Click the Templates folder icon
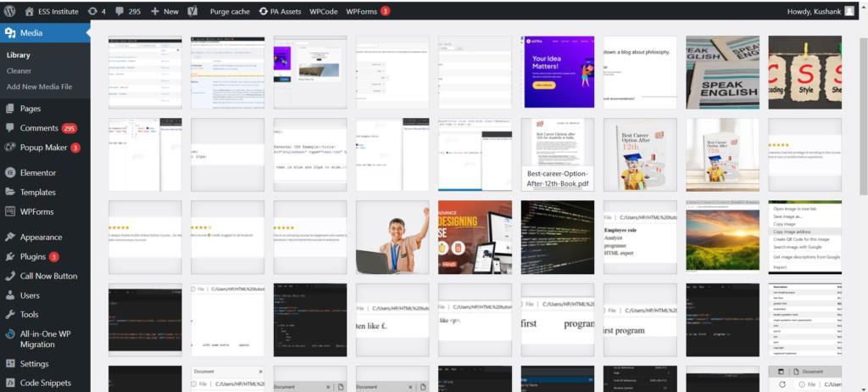The height and width of the screenshot is (392, 868). [x=10, y=192]
